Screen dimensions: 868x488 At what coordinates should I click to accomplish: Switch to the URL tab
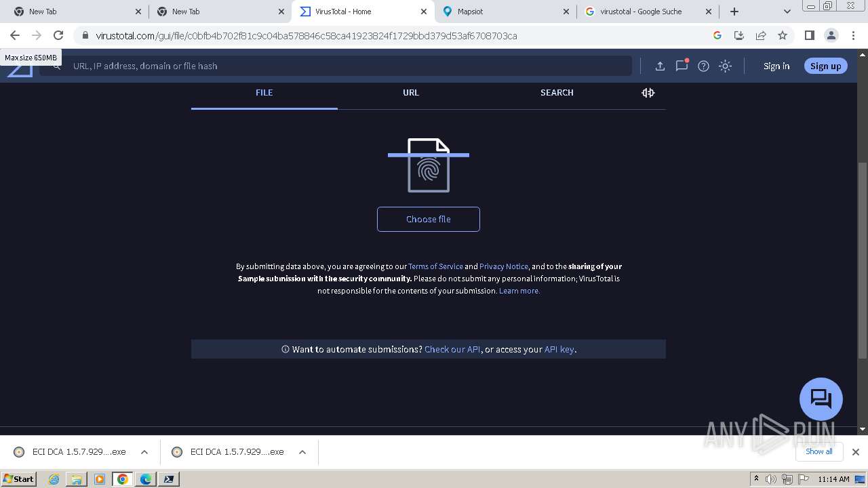point(411,93)
